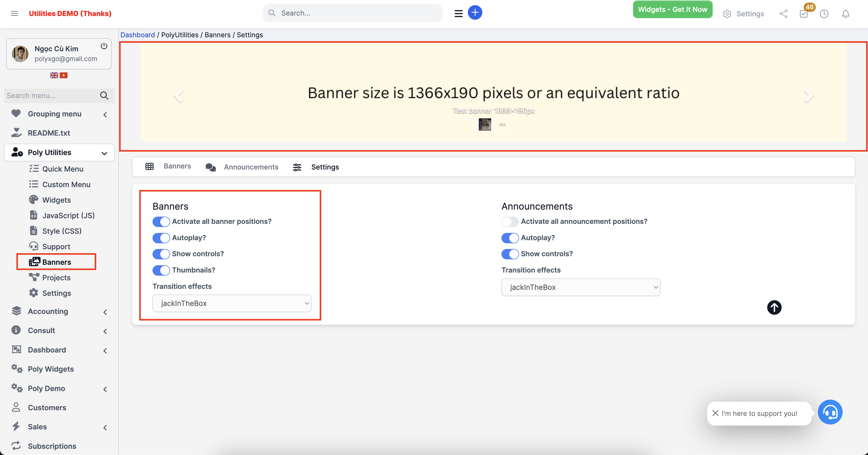Open Banners Transition effects dropdown

[232, 303]
